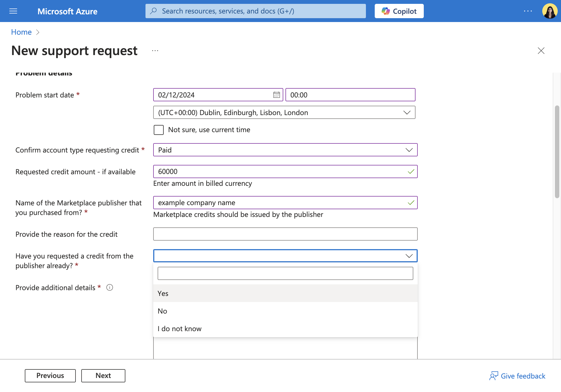Click the reason for the credit field
The width and height of the screenshot is (561, 392).
point(285,234)
